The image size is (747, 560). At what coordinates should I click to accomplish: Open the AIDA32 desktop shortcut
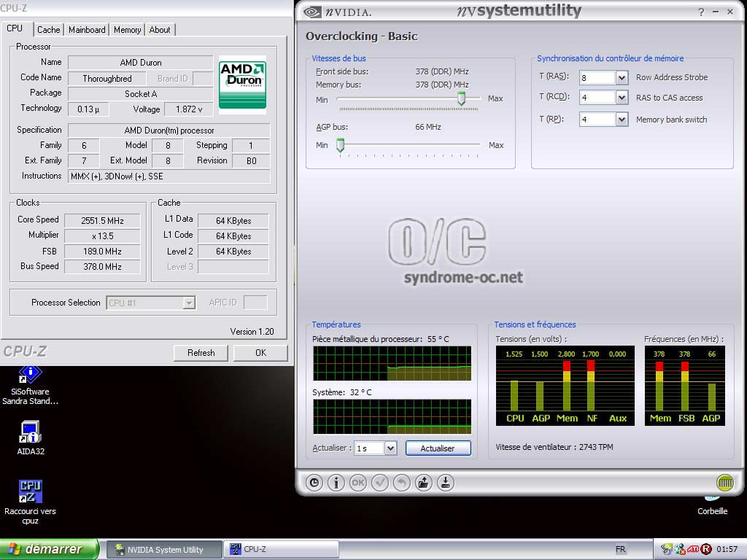pyautogui.click(x=31, y=438)
